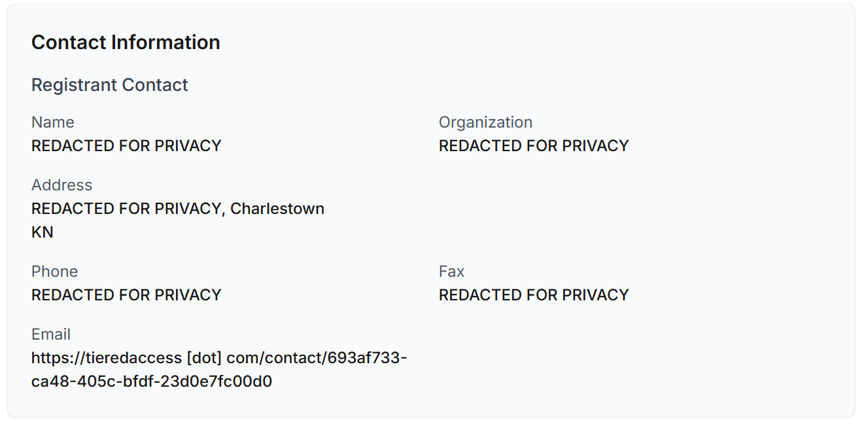This screenshot has height=426, width=868.
Task: Click the Name field label
Action: click(x=53, y=122)
